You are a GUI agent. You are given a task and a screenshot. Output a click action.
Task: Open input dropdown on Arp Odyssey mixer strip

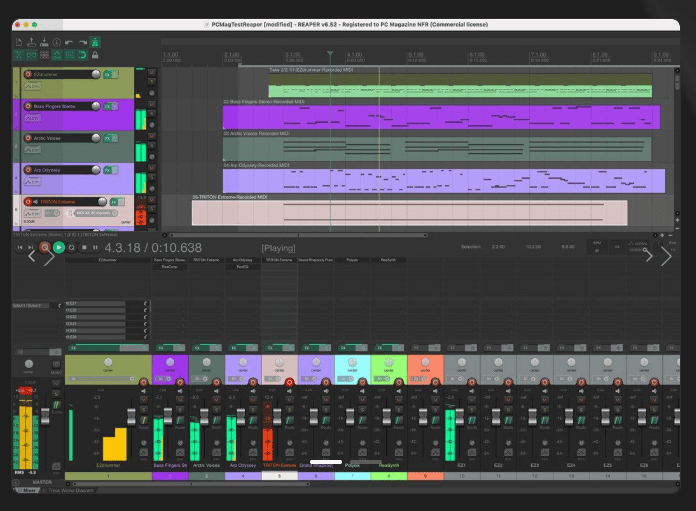tap(234, 379)
